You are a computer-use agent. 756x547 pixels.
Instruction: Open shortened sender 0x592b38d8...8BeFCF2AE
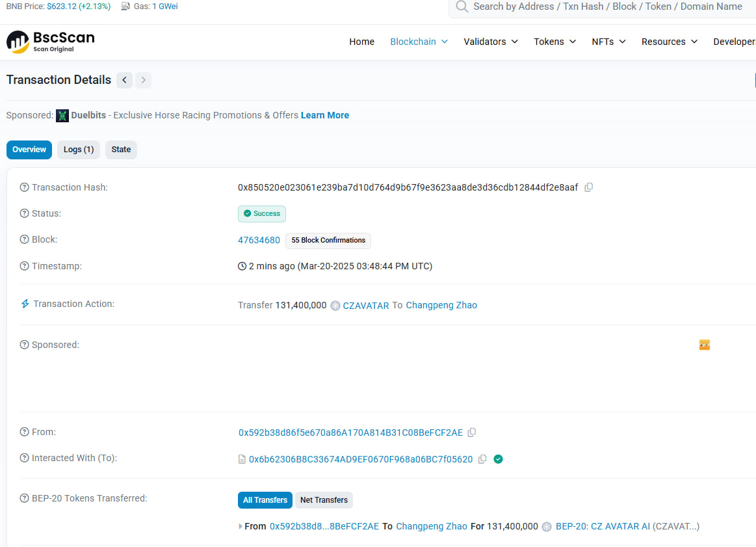(324, 526)
